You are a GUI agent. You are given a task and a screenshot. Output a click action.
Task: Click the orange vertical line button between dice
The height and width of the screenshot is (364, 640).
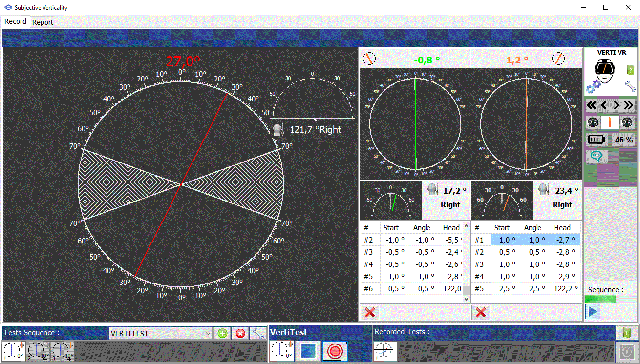pos(610,122)
